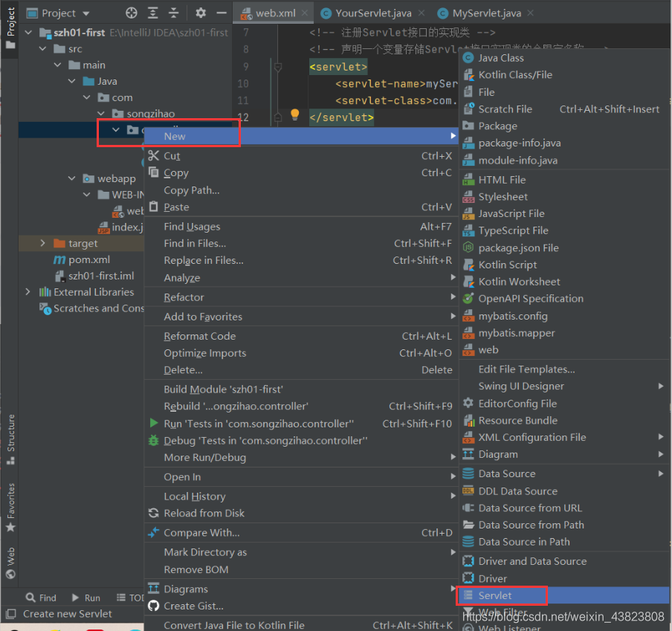Toggle the Project side tool button
The width and height of the screenshot is (672, 631).
(10, 28)
